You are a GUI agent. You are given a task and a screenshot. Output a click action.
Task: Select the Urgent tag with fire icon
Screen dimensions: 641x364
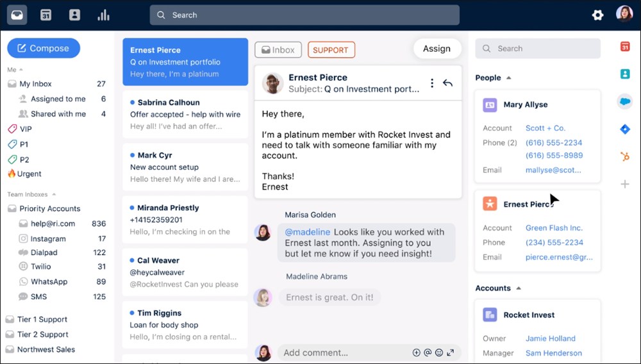pyautogui.click(x=24, y=174)
